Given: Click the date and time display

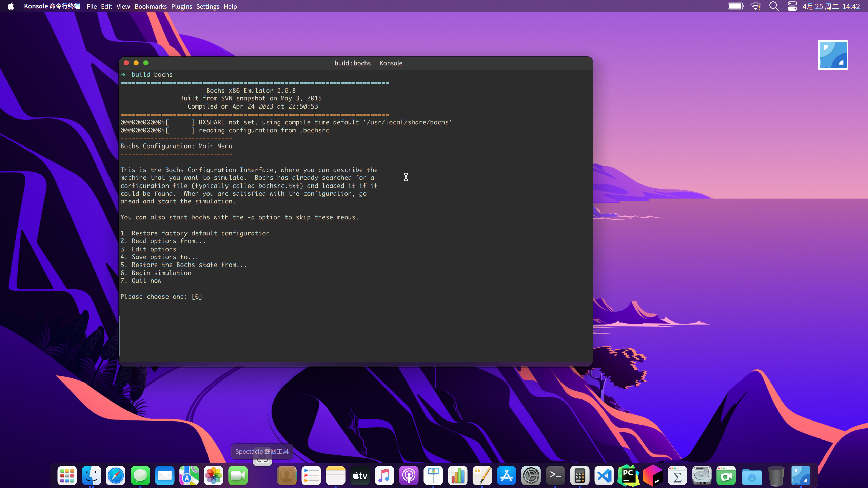Looking at the screenshot, I should pos(831,6).
